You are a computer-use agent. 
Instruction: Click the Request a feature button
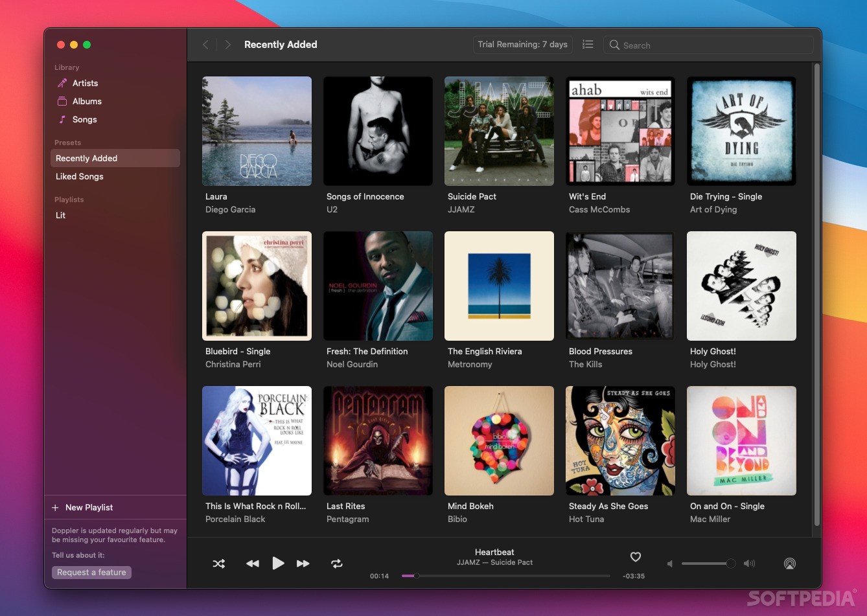pos(91,572)
